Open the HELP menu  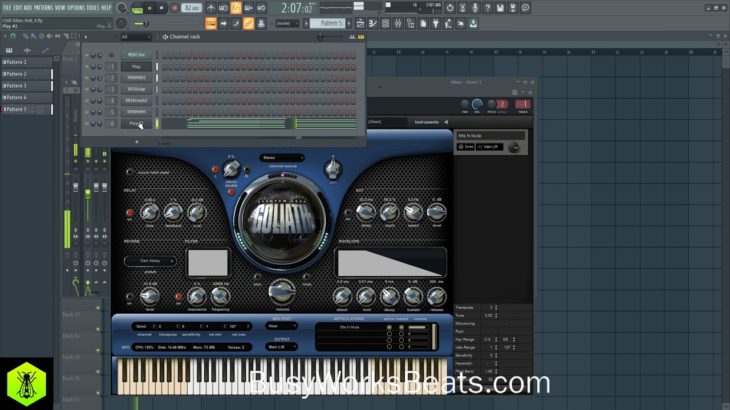(x=106, y=8)
